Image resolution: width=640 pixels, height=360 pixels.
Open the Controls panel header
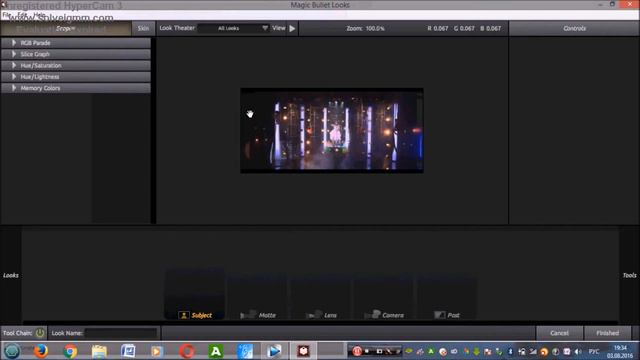pos(574,29)
